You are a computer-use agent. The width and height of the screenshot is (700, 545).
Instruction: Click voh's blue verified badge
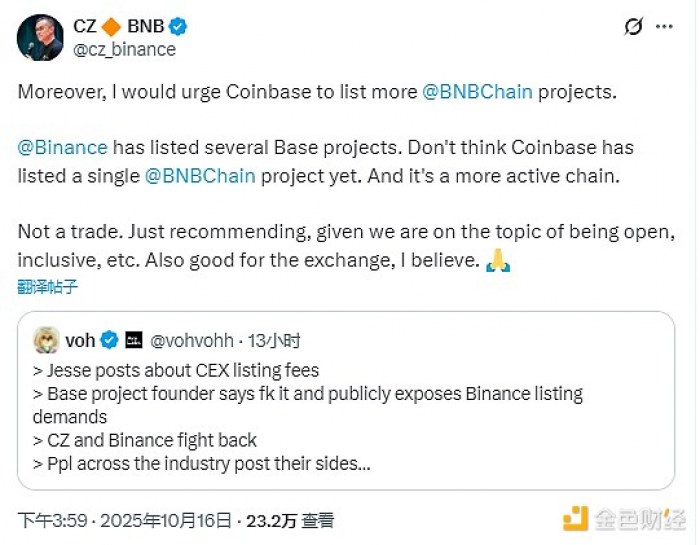[x=109, y=341]
